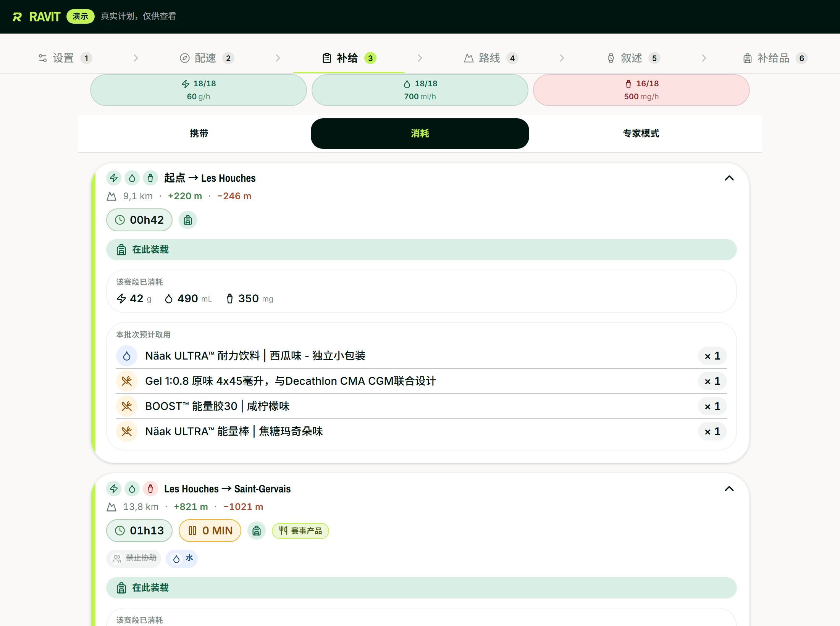The width and height of the screenshot is (840, 626).
Task: Click the 00h42 time pill
Action: click(x=139, y=220)
